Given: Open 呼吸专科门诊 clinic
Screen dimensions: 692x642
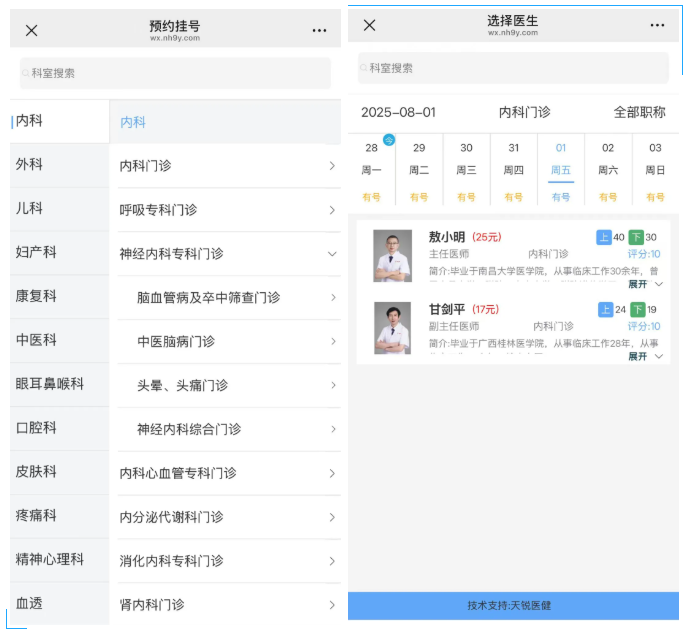Looking at the screenshot, I should point(227,210).
